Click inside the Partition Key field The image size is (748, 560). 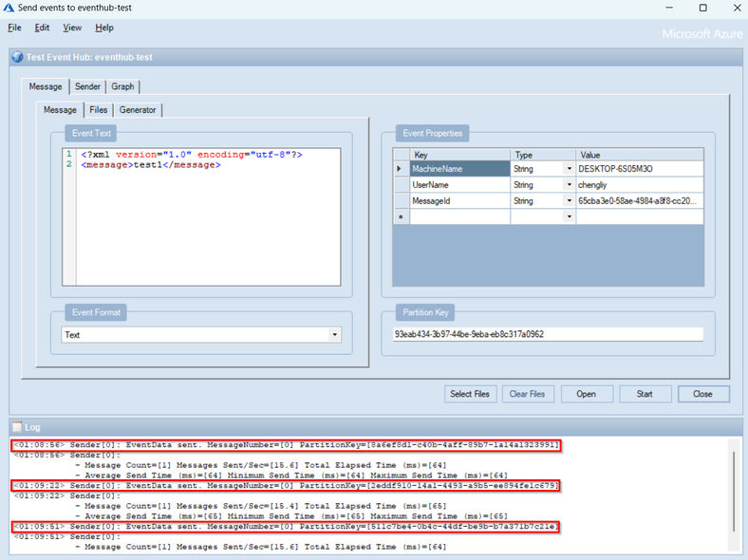point(548,334)
